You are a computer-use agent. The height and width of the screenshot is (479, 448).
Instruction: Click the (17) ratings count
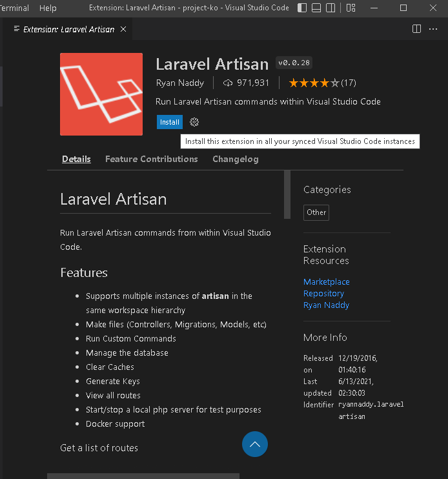(349, 83)
